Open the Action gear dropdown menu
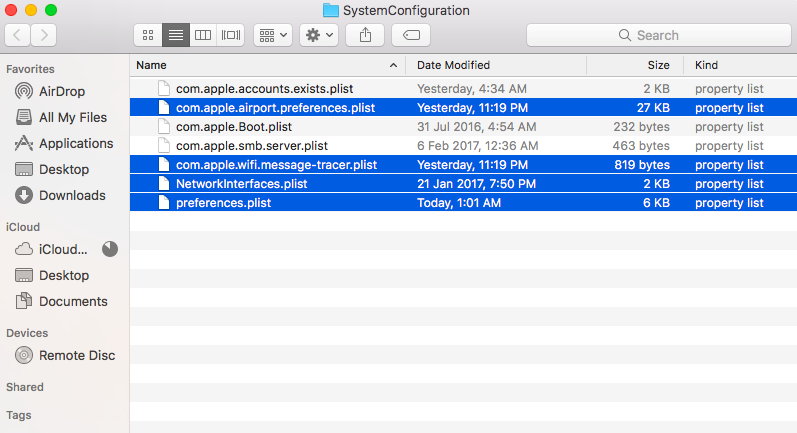797x433 pixels. (x=318, y=35)
